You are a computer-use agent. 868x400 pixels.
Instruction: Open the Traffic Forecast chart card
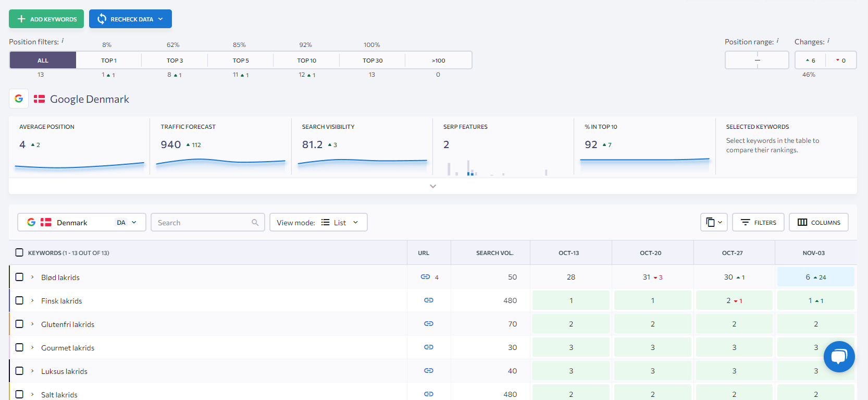[221, 147]
